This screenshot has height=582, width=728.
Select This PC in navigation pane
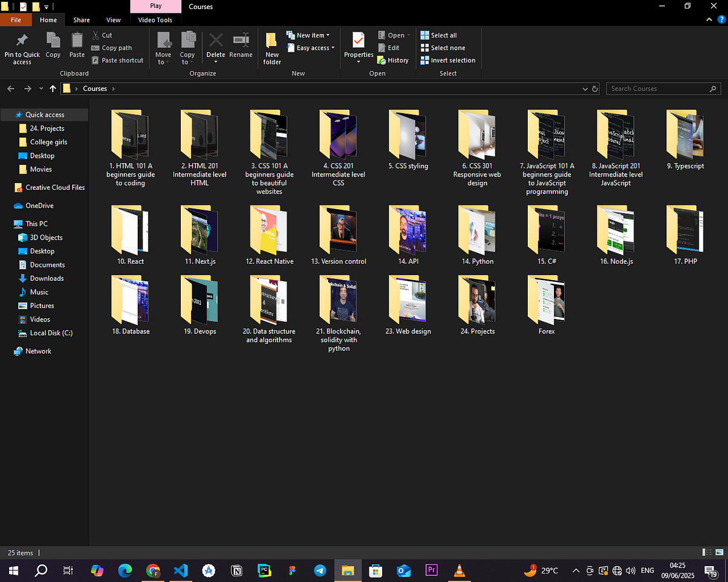[30, 224]
